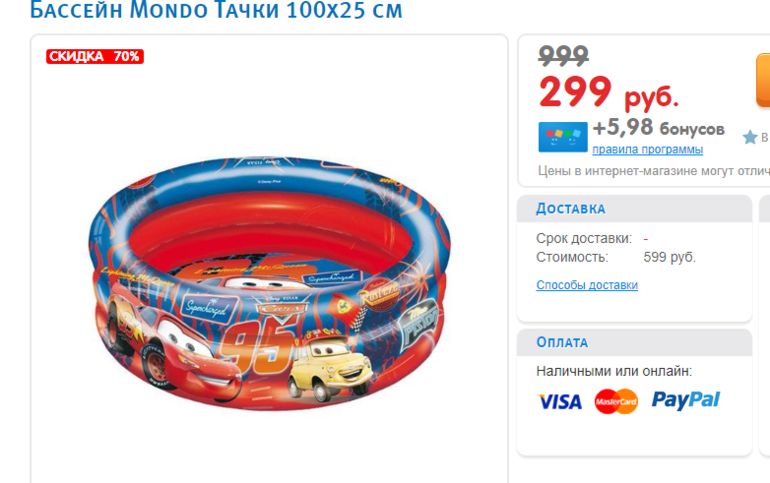The image size is (770, 483).
Task: Click the price disclaimer text Цены в интернет-магазине
Action: click(x=654, y=171)
